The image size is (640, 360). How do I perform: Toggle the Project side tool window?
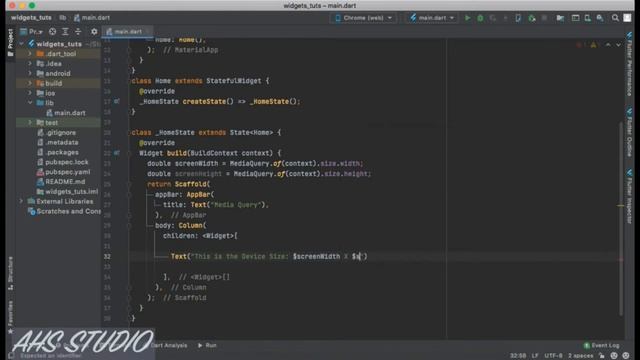[x=11, y=42]
